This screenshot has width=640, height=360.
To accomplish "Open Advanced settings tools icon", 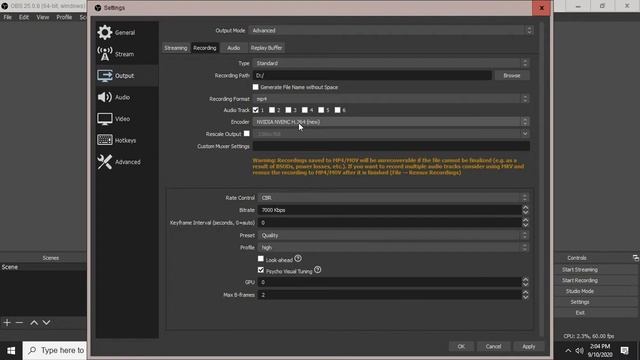I will point(105,162).
